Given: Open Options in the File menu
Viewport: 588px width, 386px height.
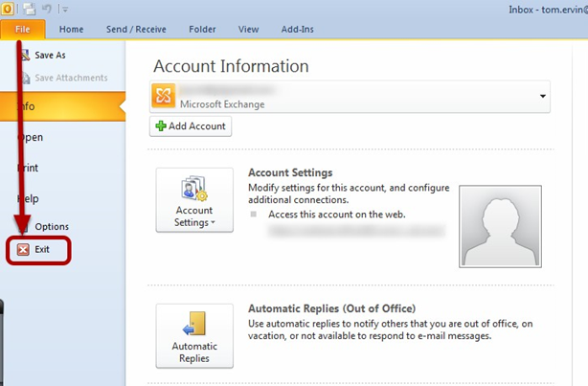Looking at the screenshot, I should pos(50,227).
